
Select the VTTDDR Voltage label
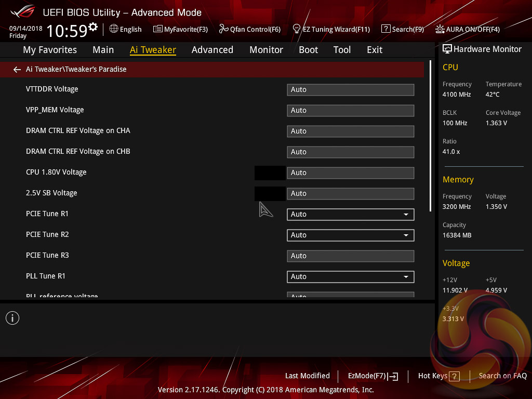(52, 89)
